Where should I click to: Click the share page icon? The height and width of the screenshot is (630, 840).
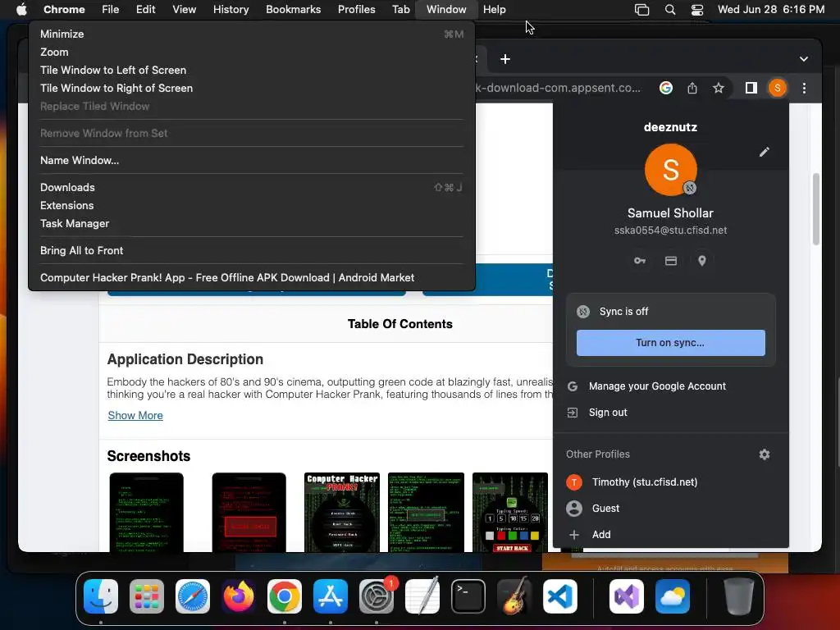pos(692,88)
